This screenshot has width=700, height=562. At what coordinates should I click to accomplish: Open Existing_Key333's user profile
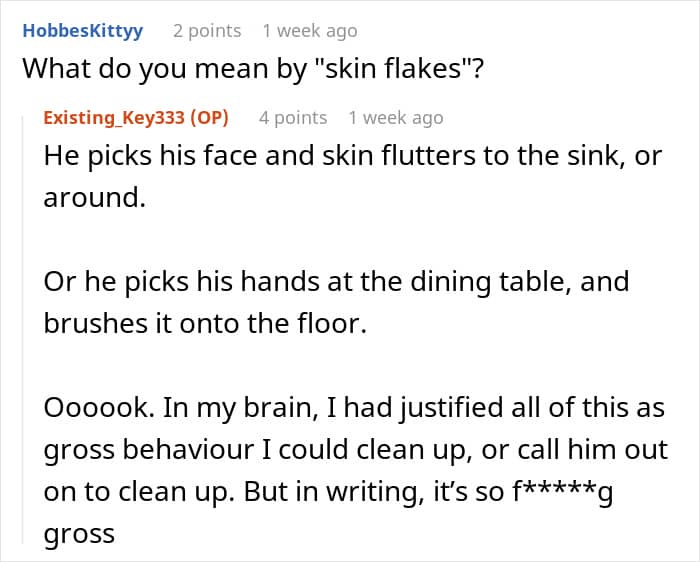tap(114, 118)
